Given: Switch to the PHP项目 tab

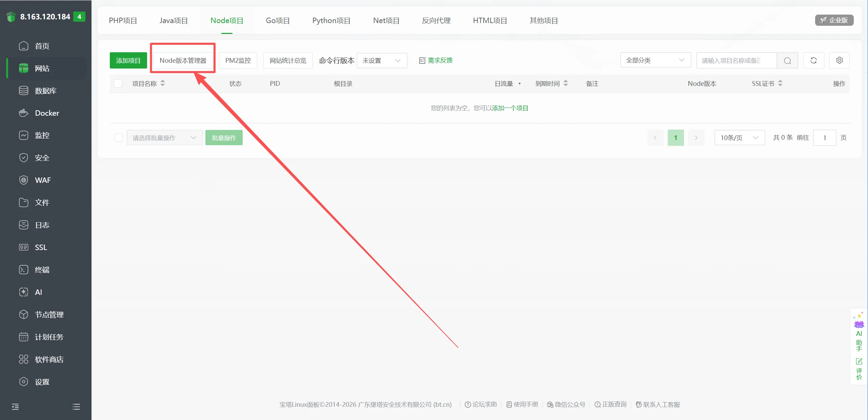Looking at the screenshot, I should (123, 21).
